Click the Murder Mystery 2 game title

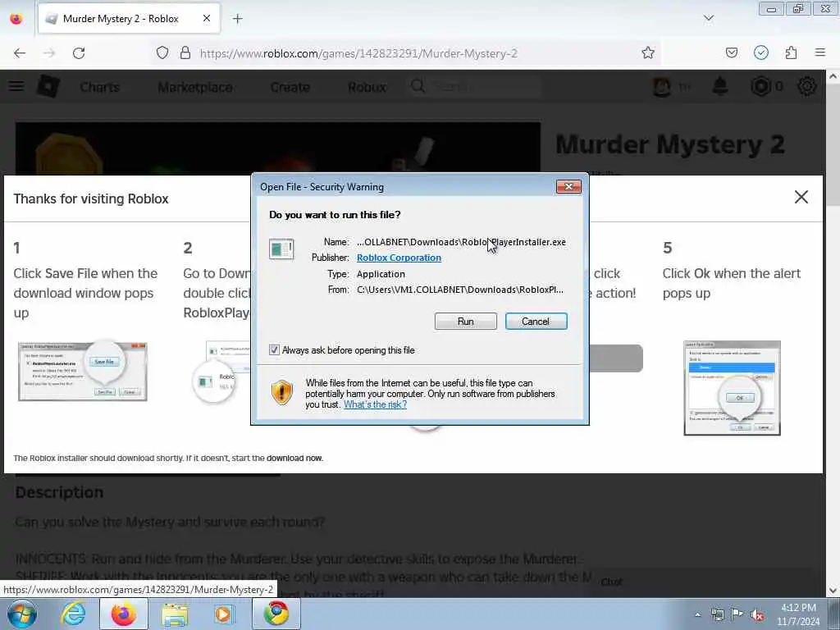pos(669,144)
